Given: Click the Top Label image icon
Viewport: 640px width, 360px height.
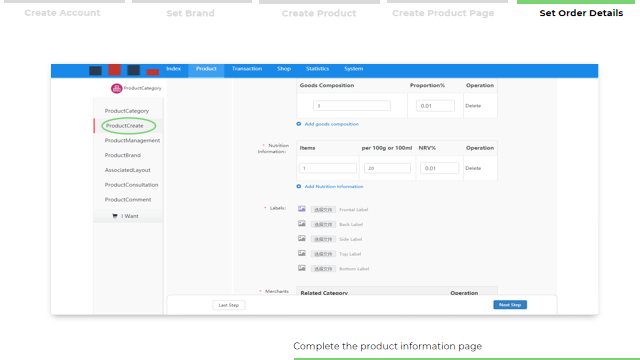Looking at the screenshot, I should point(302,253).
